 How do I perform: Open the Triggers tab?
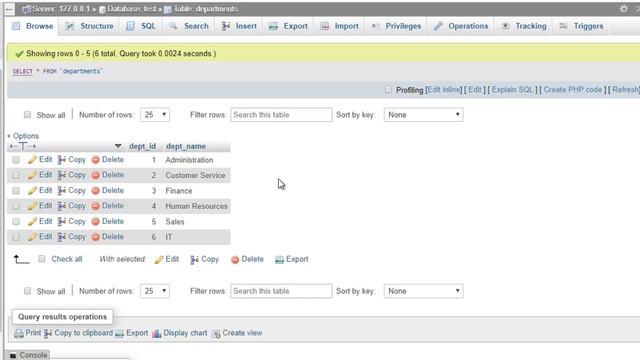[x=581, y=26]
